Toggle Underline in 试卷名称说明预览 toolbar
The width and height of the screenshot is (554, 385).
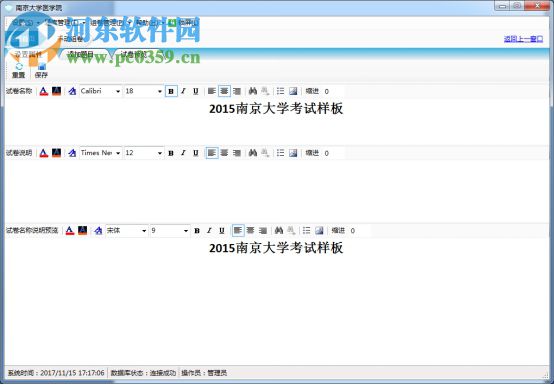click(222, 231)
